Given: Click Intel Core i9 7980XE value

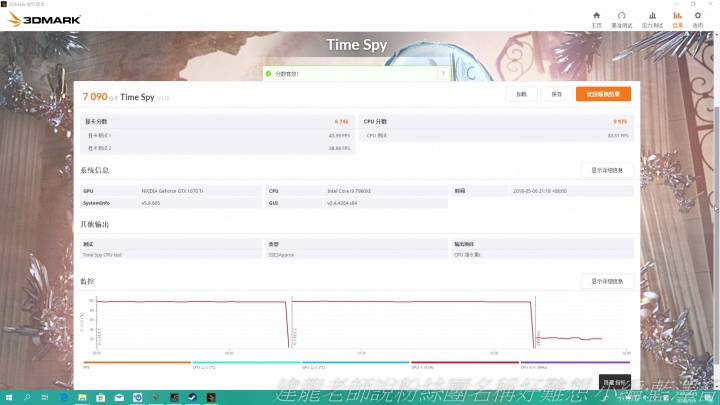Looking at the screenshot, I should pyautogui.click(x=349, y=191).
